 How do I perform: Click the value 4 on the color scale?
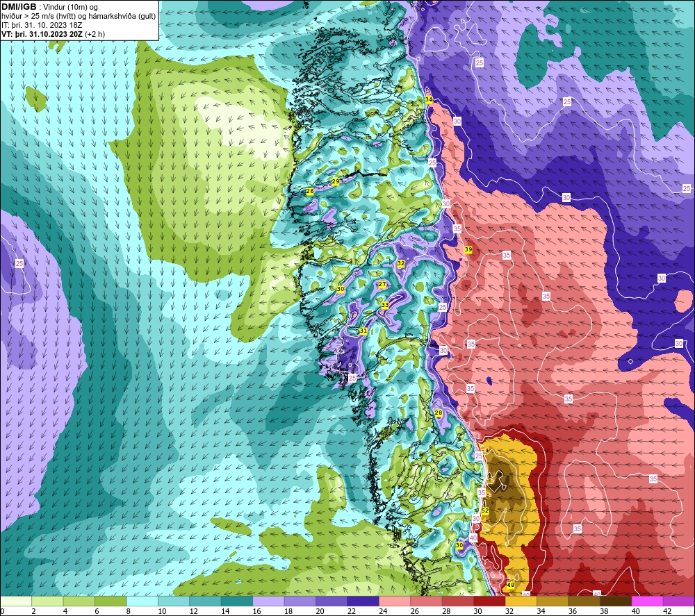[x=65, y=611]
